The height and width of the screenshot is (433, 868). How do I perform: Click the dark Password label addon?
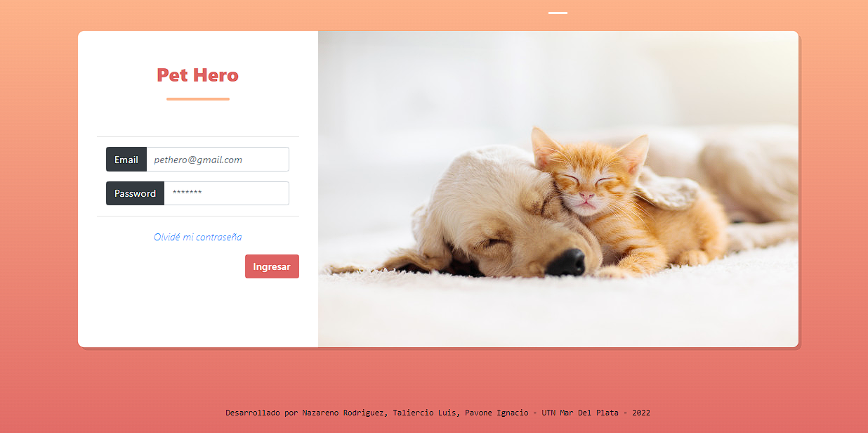tap(135, 193)
